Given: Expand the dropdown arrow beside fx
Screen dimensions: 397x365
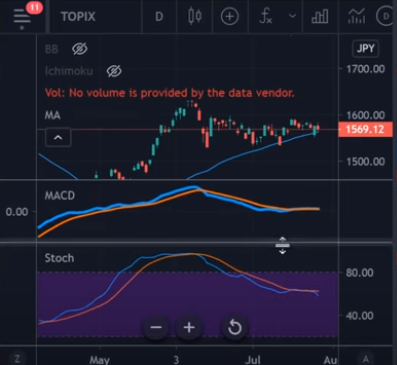Looking at the screenshot, I should [292, 16].
